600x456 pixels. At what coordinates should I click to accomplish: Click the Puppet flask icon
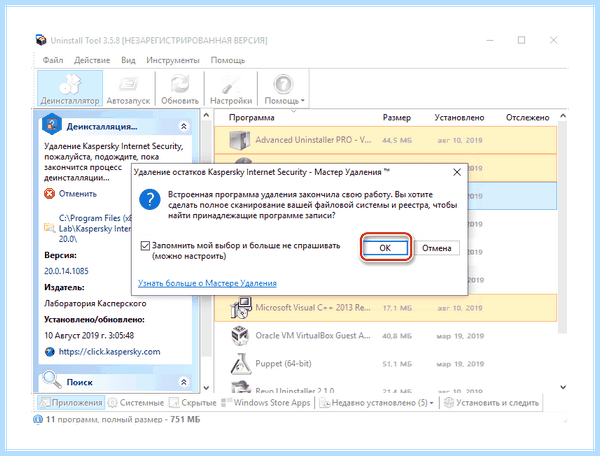[240, 363]
